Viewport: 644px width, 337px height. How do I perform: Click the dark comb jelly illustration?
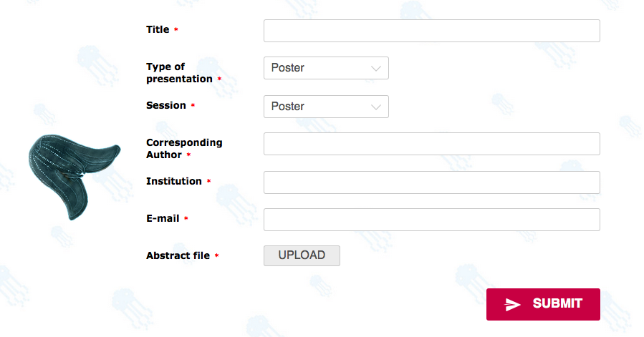[x=75, y=177]
